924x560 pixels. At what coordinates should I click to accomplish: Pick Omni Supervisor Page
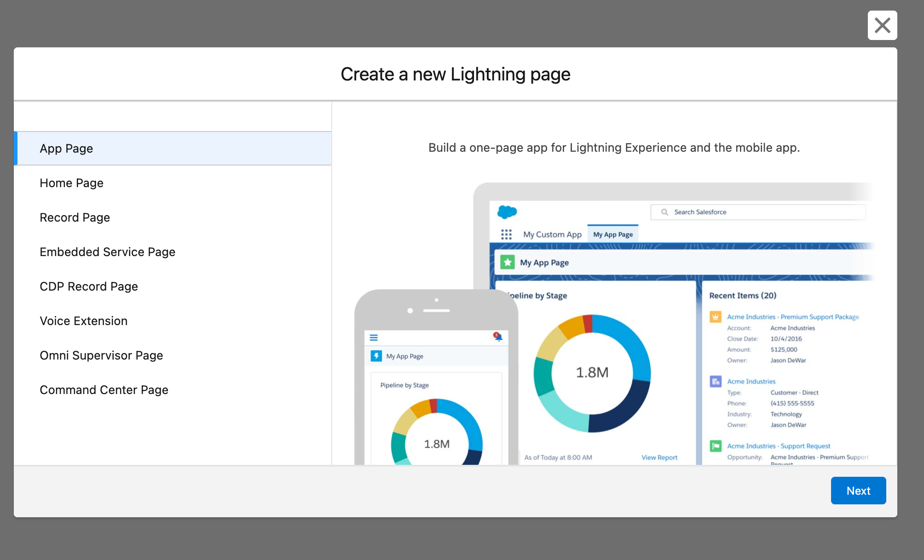173,355
